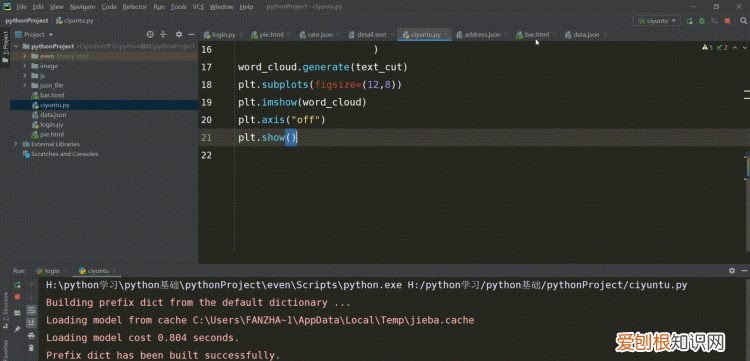The width and height of the screenshot is (750, 361).
Task: Switch to the login.py editor tab
Action: click(x=223, y=35)
